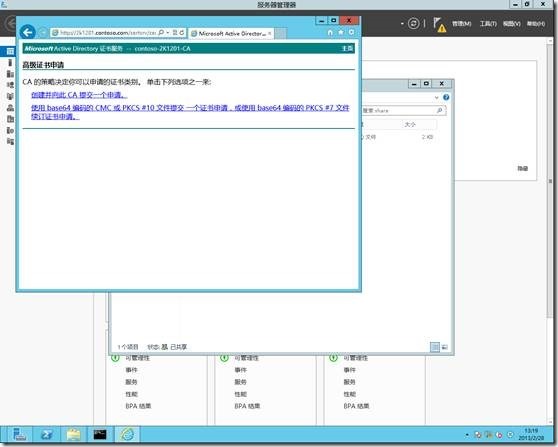Click the Explorer search magnifier icon

click(440, 111)
